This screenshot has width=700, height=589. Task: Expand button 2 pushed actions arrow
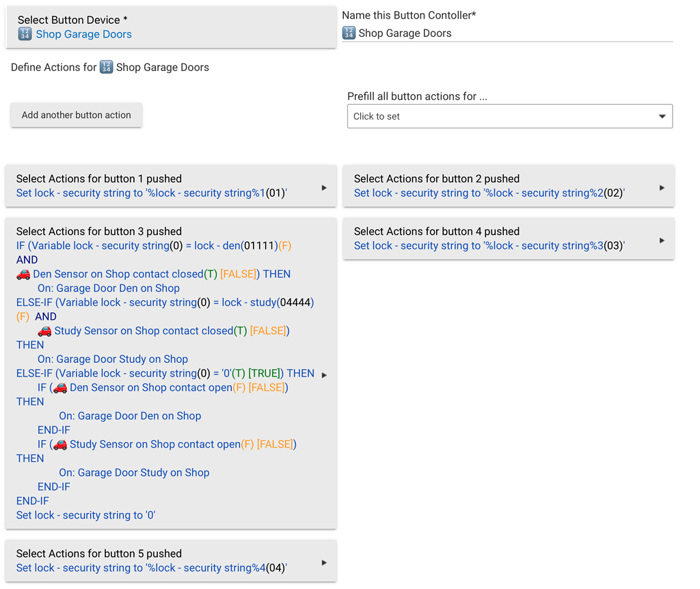662,187
